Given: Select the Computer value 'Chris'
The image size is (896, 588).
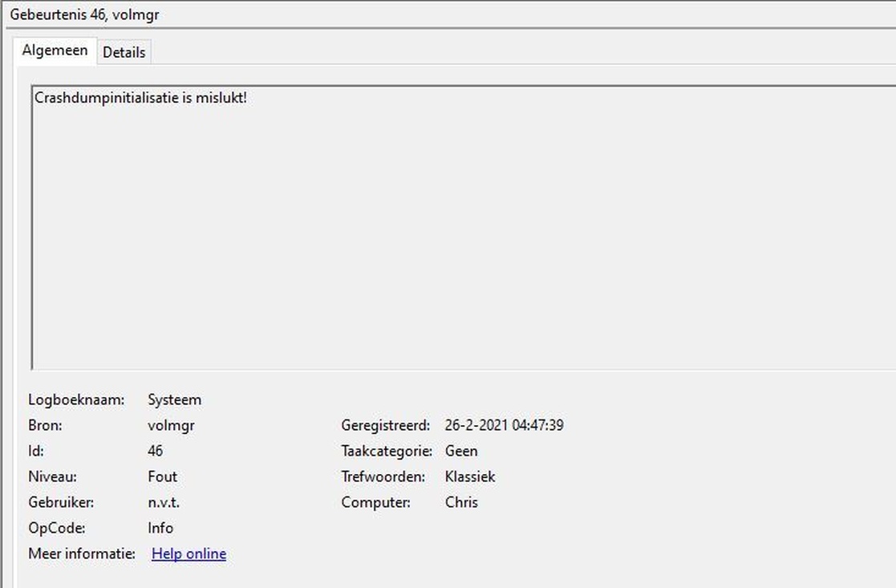Looking at the screenshot, I should click(x=461, y=502).
